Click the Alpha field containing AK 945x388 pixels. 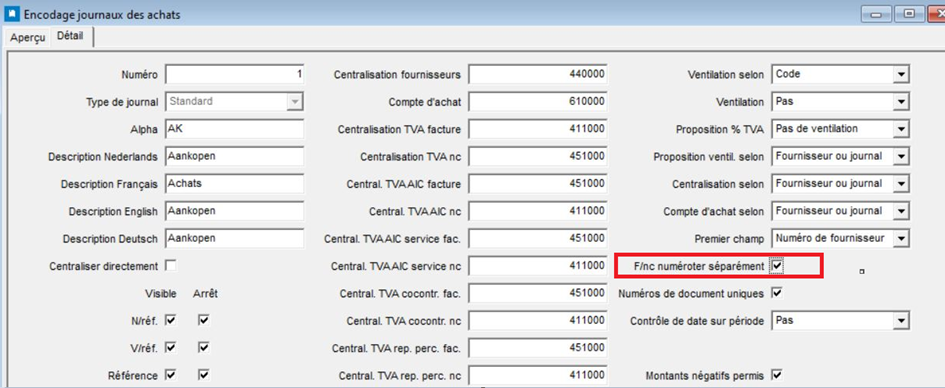point(234,129)
